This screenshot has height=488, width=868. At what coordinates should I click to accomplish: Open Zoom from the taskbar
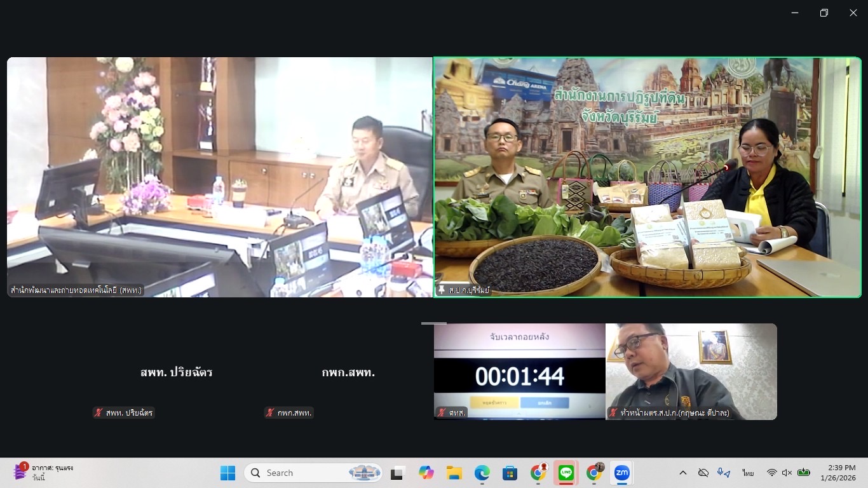click(x=622, y=473)
